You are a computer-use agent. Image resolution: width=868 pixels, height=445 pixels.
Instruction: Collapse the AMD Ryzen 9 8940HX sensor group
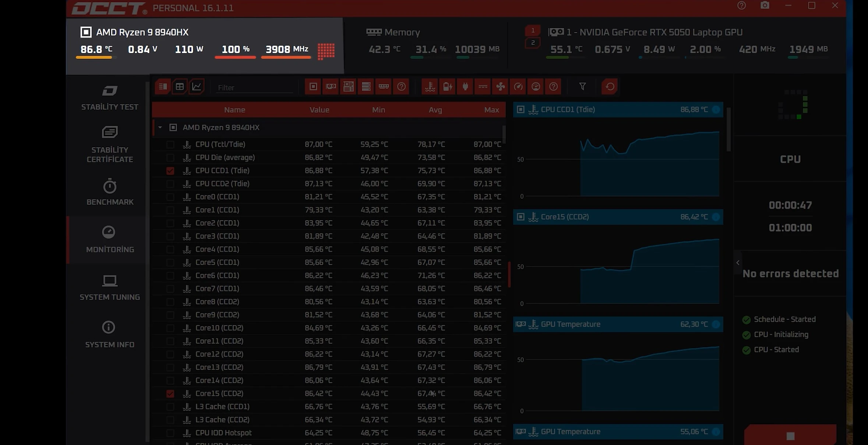(x=160, y=127)
